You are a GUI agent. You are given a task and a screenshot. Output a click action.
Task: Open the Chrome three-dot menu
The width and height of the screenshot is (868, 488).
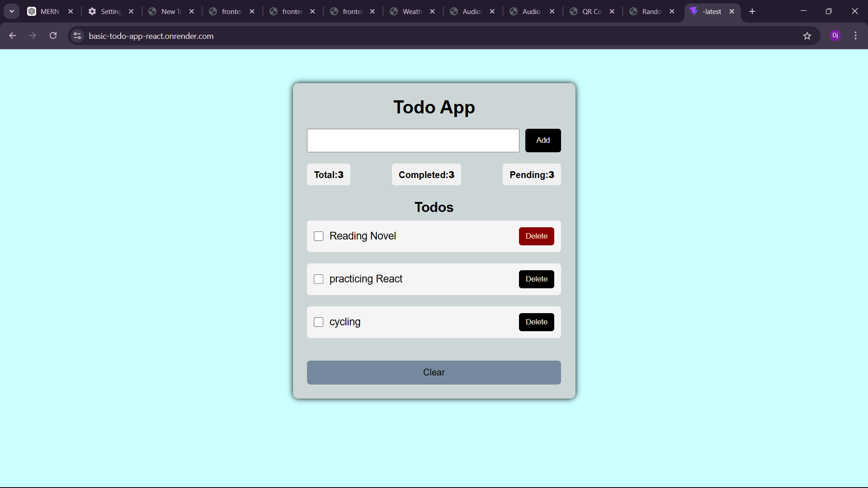point(855,36)
